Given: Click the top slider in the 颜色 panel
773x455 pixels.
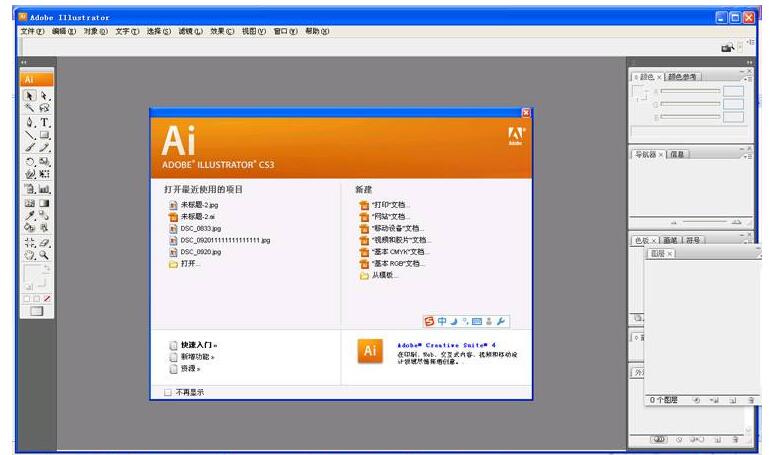Looking at the screenshot, I should (690, 91).
